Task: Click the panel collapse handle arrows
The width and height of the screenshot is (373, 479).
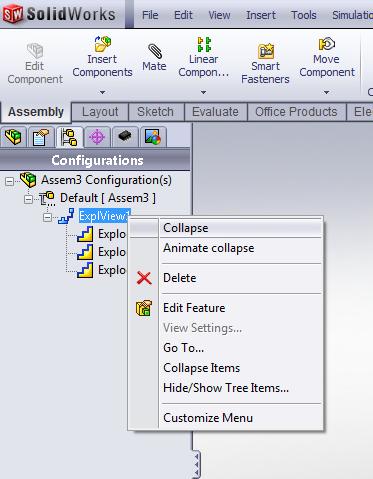Action: tap(197, 464)
